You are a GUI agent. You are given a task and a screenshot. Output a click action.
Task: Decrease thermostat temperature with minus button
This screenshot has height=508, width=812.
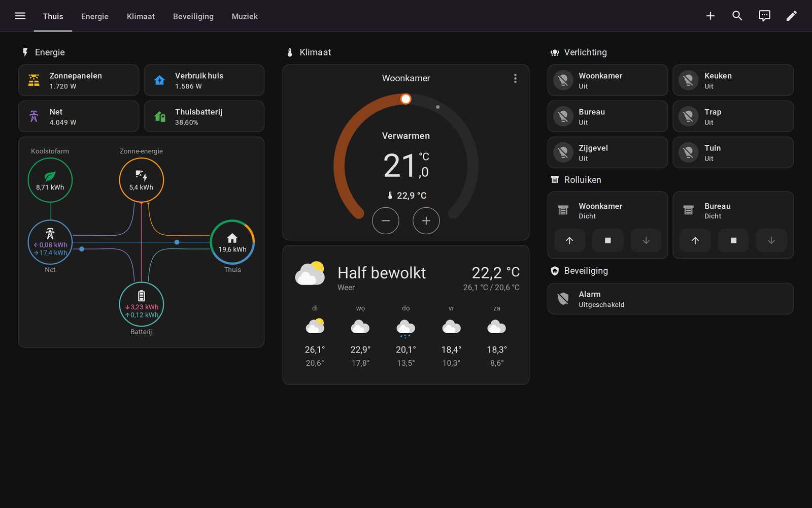386,220
